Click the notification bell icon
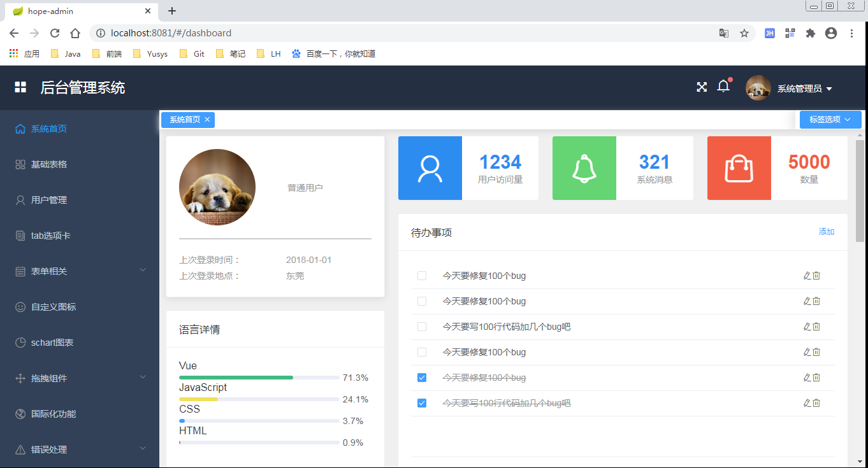Screen dimensions: 868x468 [x=723, y=87]
